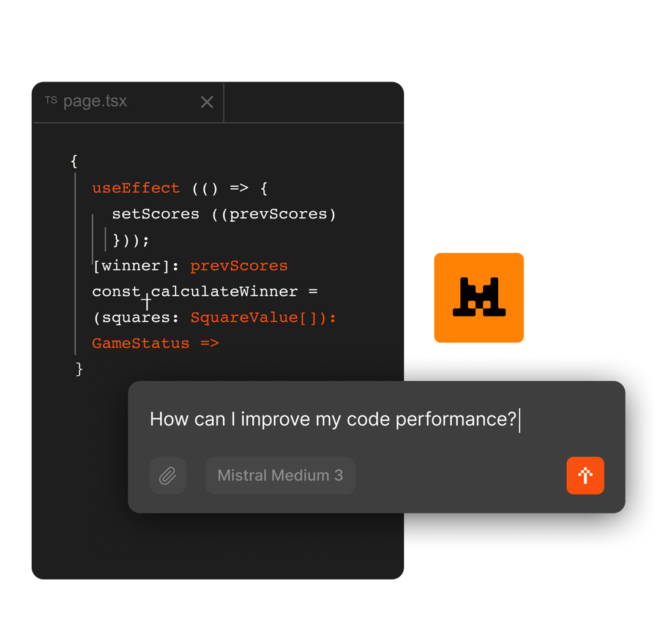Open the Mistral Medium 3 model selector
Screen dimensions: 661x644
tap(280, 476)
